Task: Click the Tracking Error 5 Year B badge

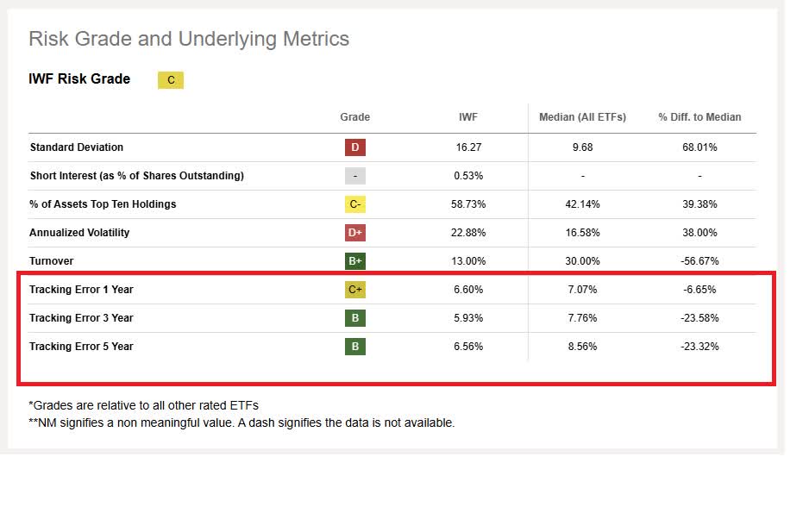Action: click(x=354, y=347)
